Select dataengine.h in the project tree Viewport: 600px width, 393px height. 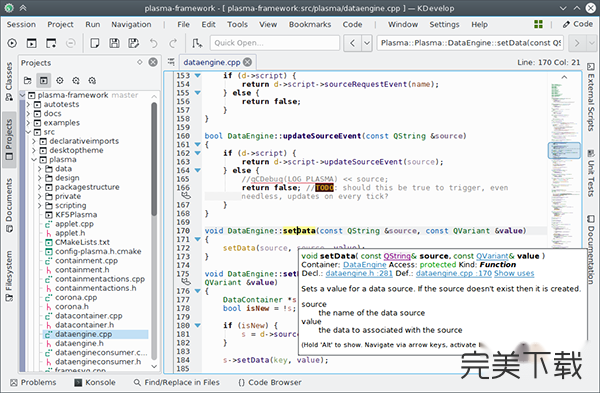pos(79,343)
